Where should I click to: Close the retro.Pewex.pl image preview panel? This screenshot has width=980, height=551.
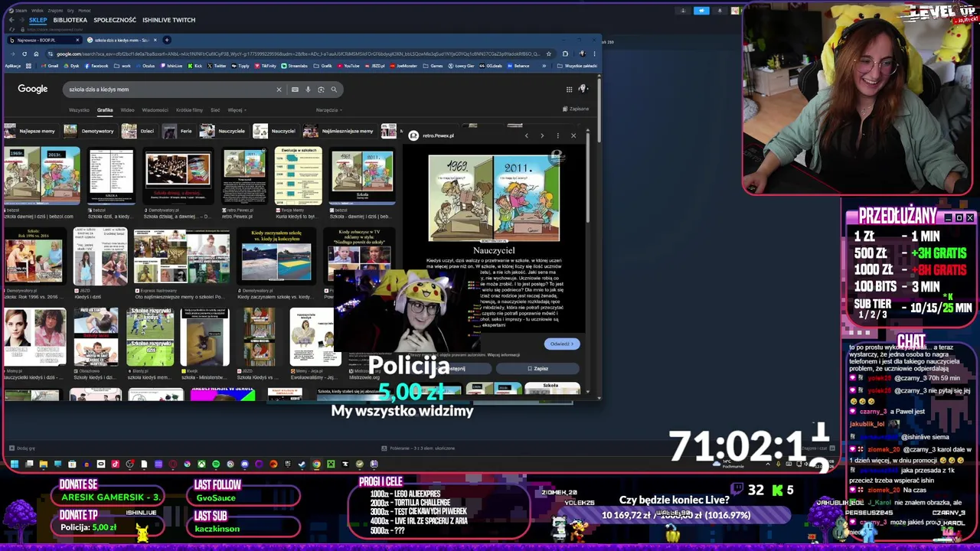(x=573, y=135)
